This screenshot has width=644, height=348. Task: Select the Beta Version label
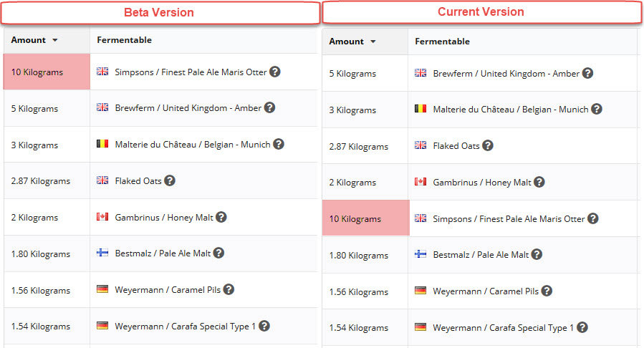pyautogui.click(x=159, y=13)
